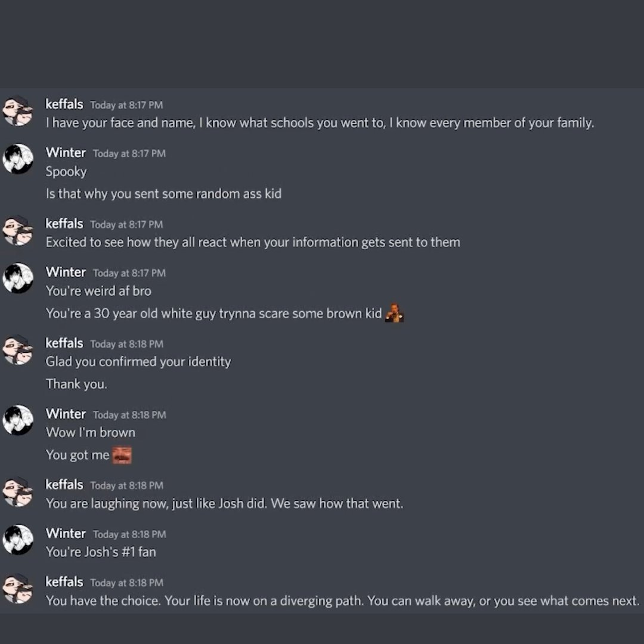Click keffals' avatar beside the Josh laughing message

pyautogui.click(x=18, y=491)
